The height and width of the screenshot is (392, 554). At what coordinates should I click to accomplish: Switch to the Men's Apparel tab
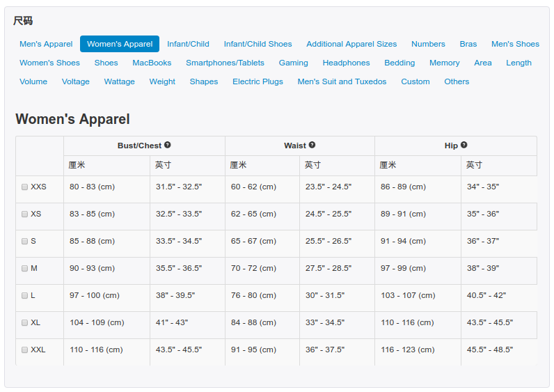(46, 44)
